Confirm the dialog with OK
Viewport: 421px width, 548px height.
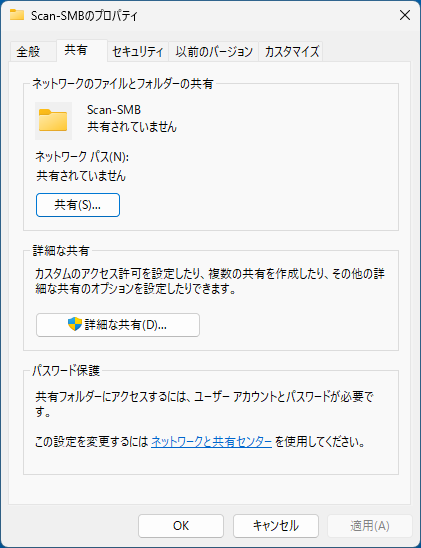[x=181, y=526]
